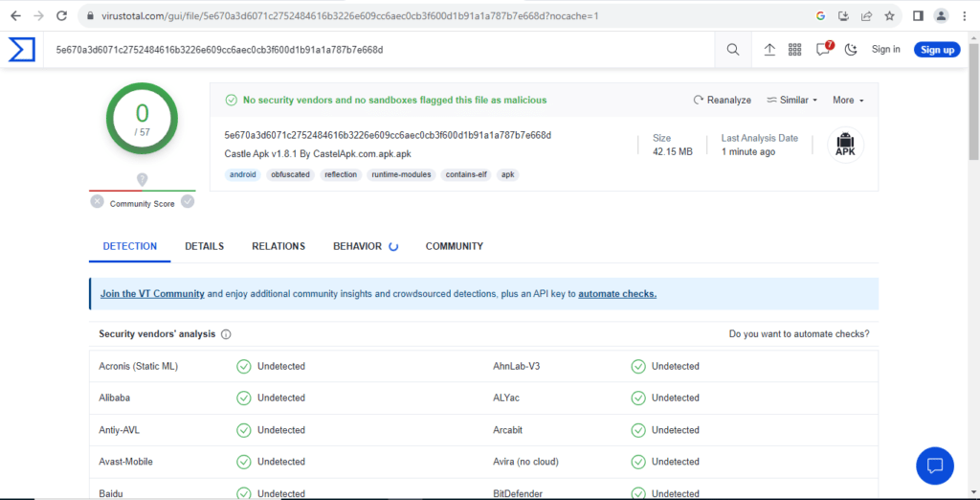Open the browser side panel icon
980x500 pixels.
pyautogui.click(x=918, y=16)
